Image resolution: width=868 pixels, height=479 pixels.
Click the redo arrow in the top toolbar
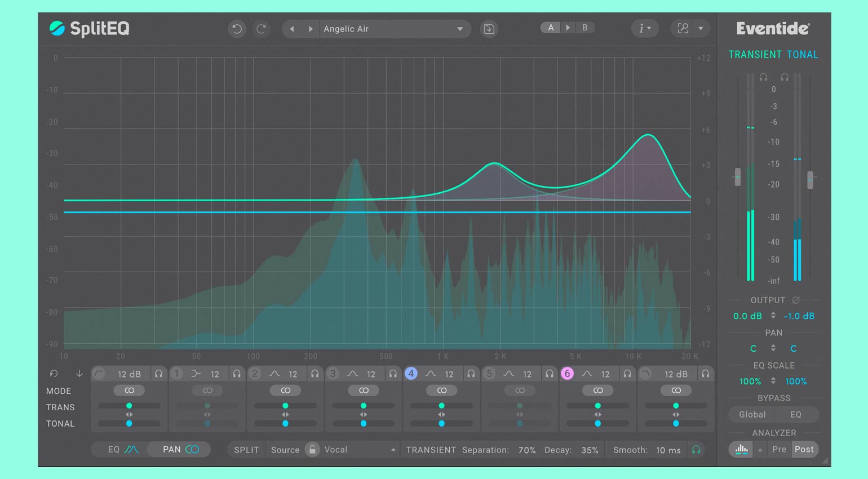point(261,29)
